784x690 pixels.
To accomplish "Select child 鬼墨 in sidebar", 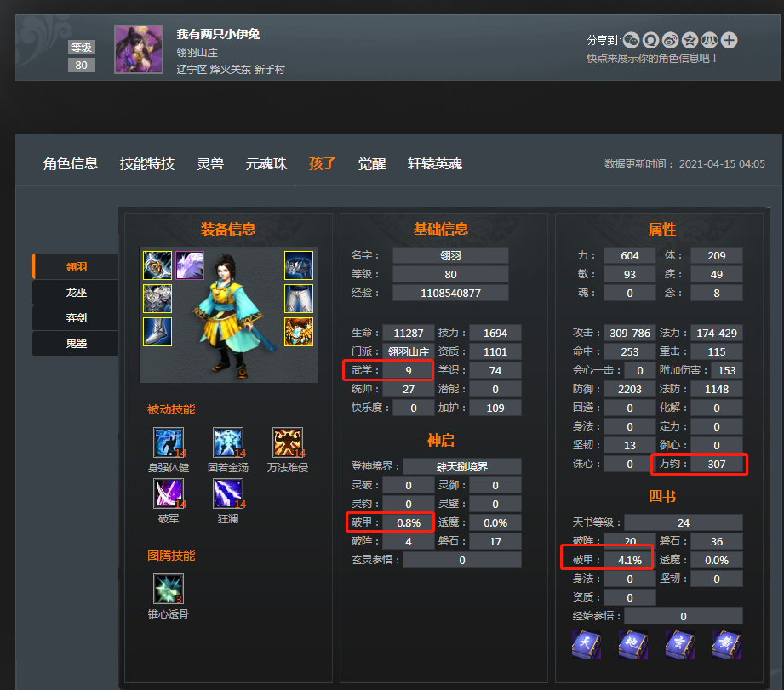I will 76,343.
